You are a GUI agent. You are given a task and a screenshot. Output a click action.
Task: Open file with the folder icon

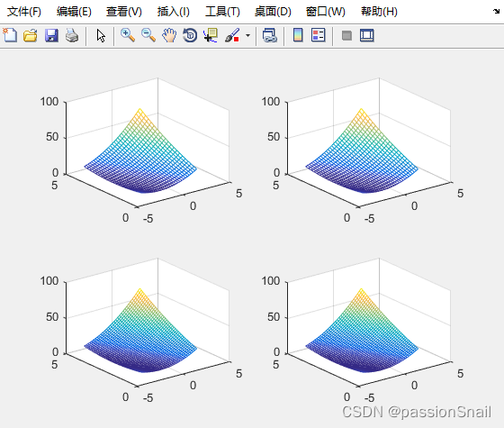click(x=31, y=35)
